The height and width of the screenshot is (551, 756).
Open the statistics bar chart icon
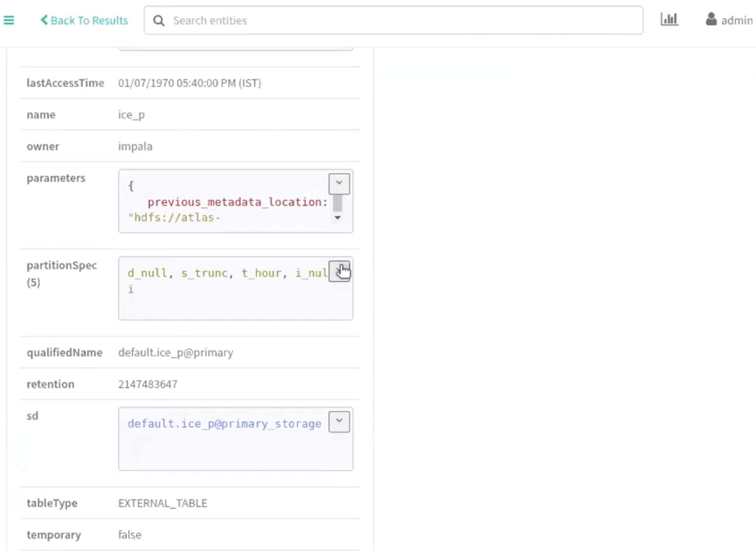click(669, 19)
